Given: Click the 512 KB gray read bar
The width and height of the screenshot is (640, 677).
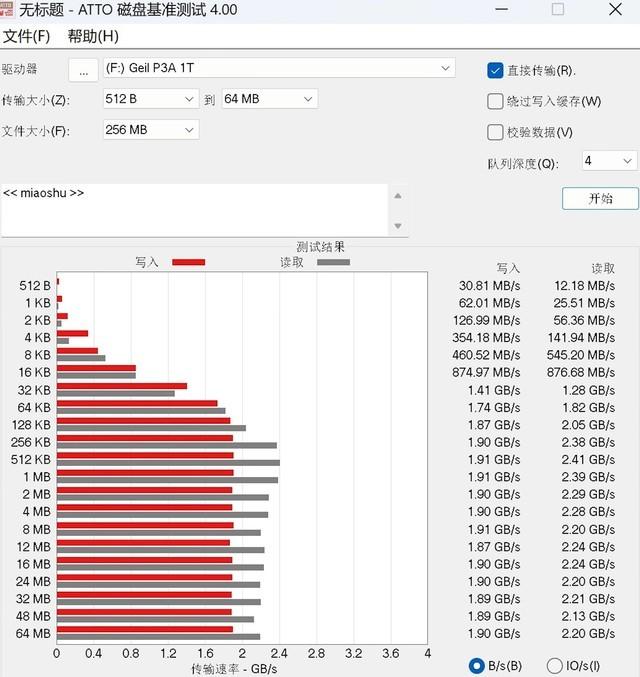Looking at the screenshot, I should (168, 463).
